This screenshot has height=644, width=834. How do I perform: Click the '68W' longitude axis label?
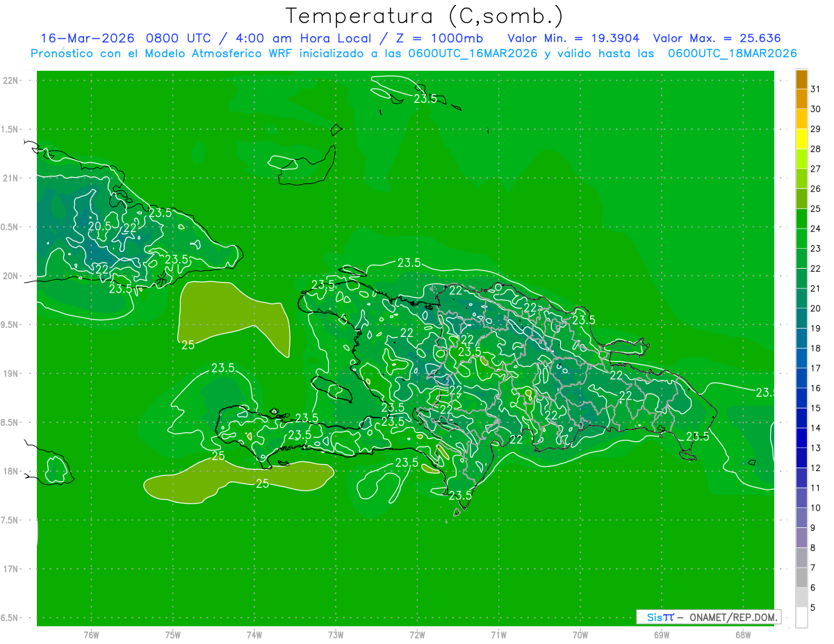[742, 635]
